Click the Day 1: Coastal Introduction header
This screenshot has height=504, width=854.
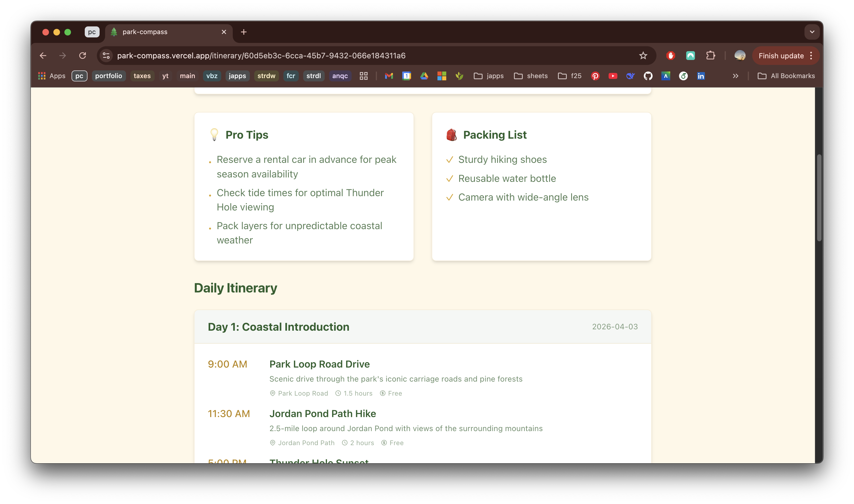(x=278, y=327)
